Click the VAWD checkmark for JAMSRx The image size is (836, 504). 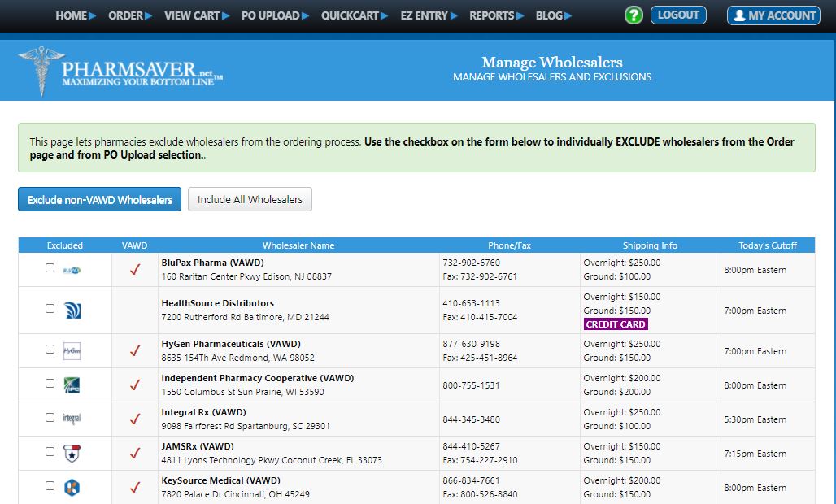point(135,453)
